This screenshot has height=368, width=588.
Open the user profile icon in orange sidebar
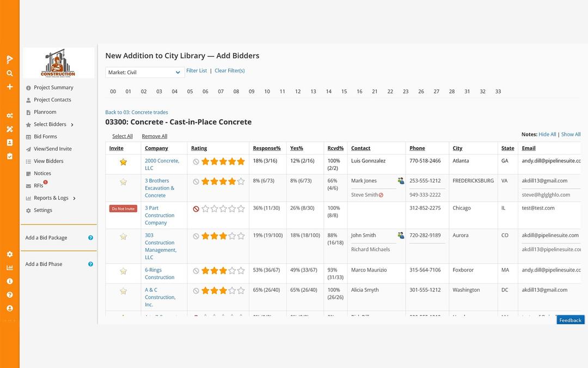click(10, 308)
